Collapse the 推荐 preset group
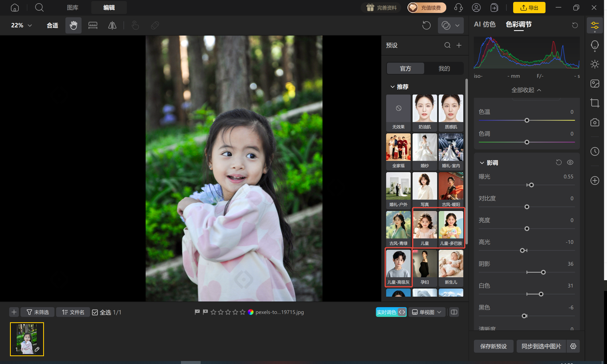 click(392, 87)
